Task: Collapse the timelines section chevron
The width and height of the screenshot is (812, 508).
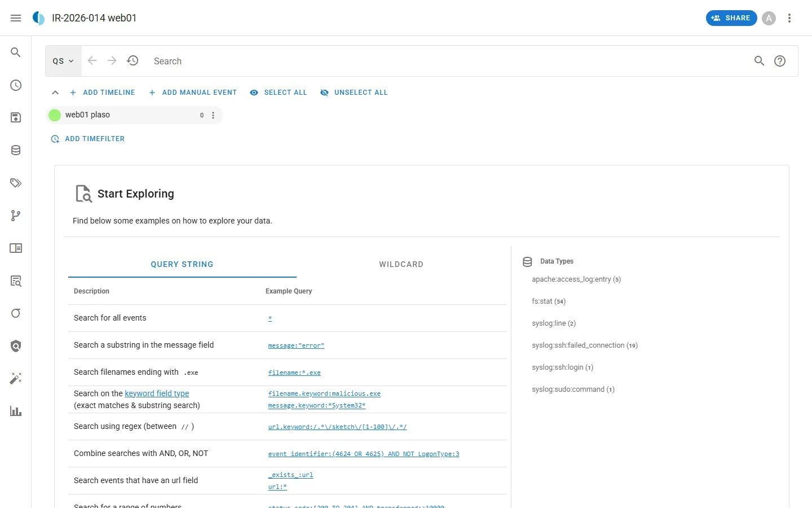Action: point(55,93)
